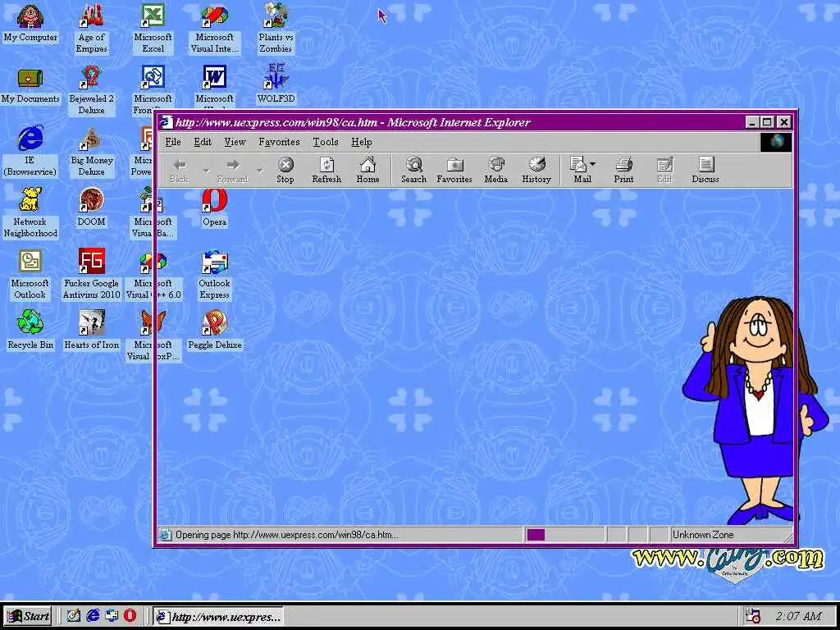Go to Home page in toolbar
The width and height of the screenshot is (840, 630).
[367, 171]
